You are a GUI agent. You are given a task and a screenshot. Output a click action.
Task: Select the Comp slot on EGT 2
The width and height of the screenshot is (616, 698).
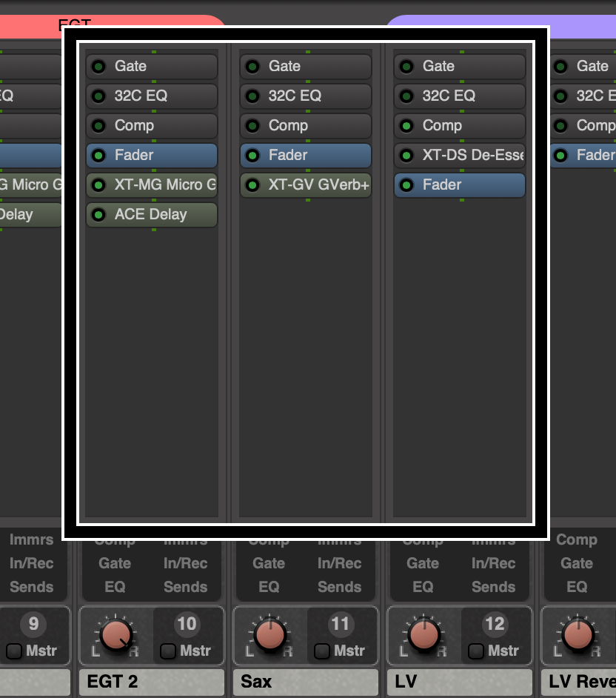coord(152,126)
